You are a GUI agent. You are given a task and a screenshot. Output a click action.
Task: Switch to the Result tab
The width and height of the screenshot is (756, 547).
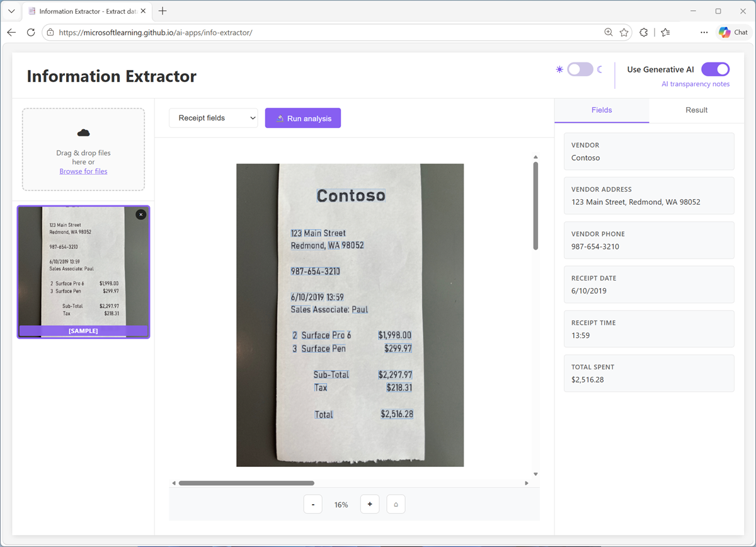coord(696,110)
